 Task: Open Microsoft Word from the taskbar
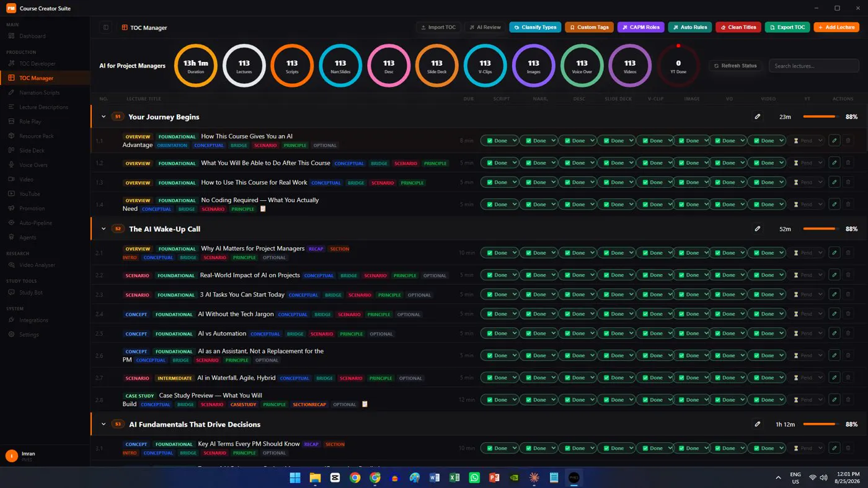435,477
